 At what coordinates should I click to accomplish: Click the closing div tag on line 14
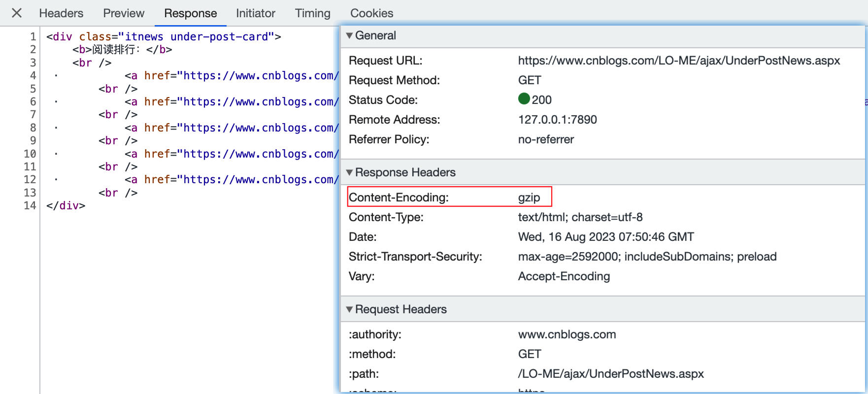coord(66,206)
